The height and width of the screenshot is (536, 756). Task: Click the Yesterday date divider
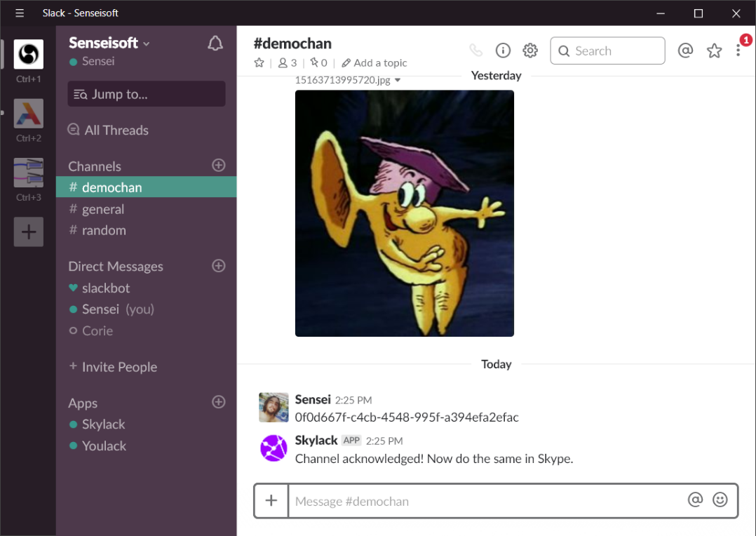pyautogui.click(x=496, y=76)
